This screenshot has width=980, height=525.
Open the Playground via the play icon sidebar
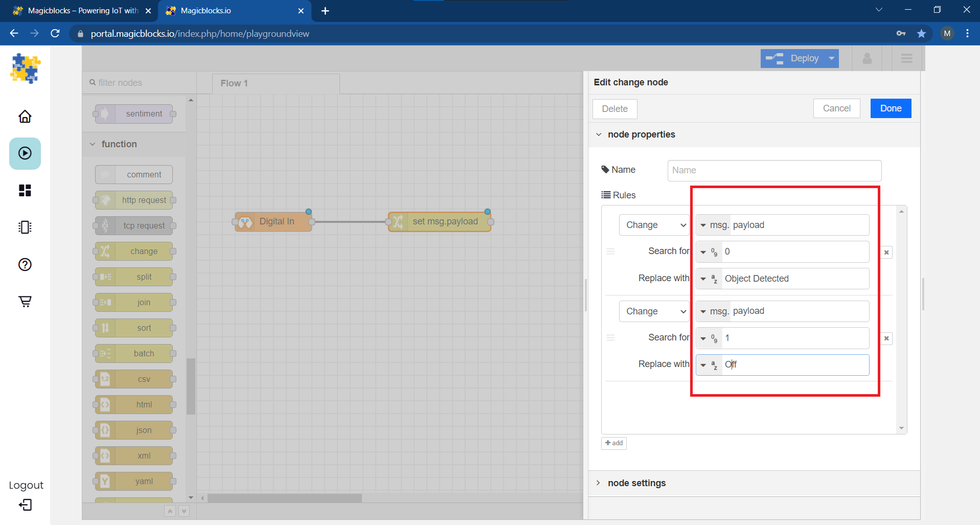click(25, 153)
